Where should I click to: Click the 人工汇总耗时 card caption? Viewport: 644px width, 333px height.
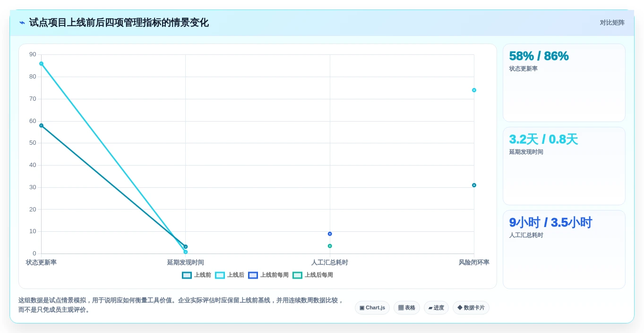(x=526, y=236)
